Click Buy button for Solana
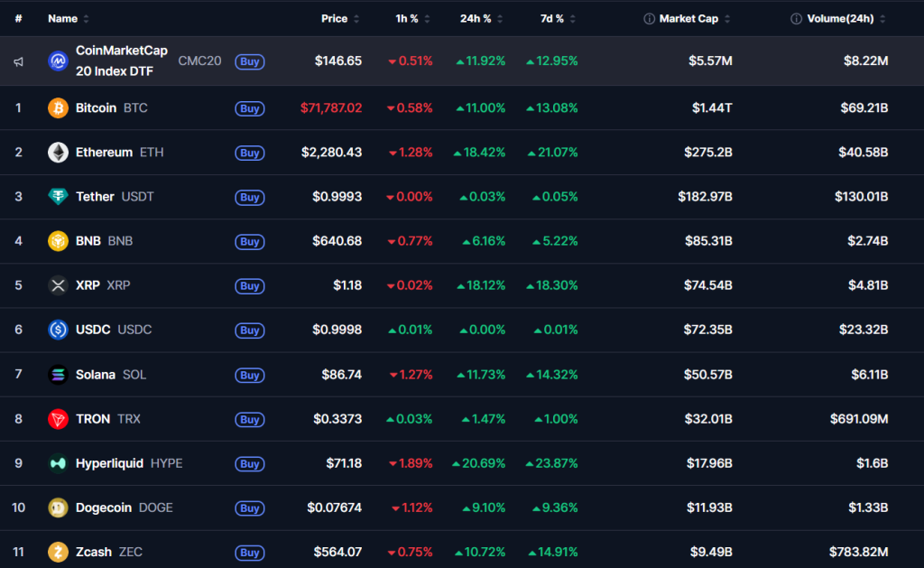The image size is (924, 568). (x=250, y=375)
